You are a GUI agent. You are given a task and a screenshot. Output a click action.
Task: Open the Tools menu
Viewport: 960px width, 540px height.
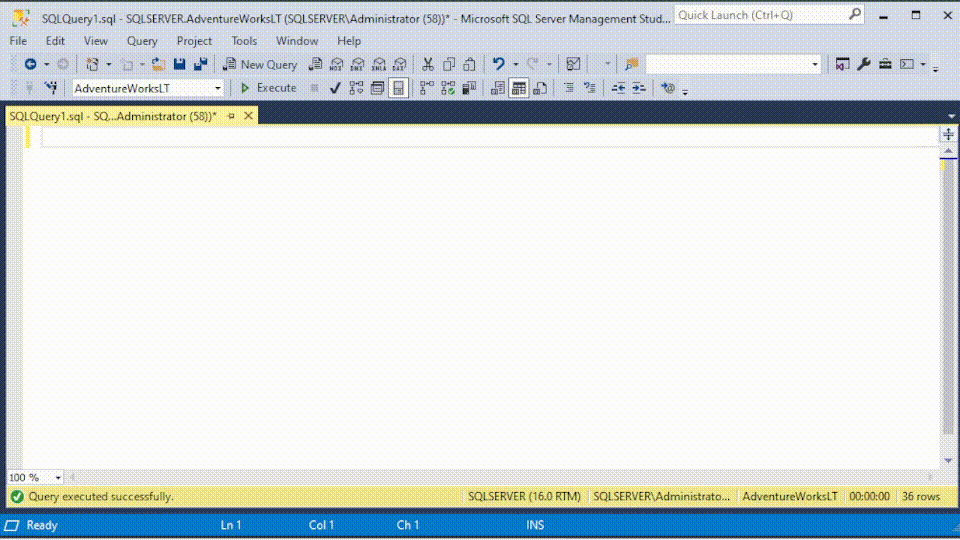point(244,41)
